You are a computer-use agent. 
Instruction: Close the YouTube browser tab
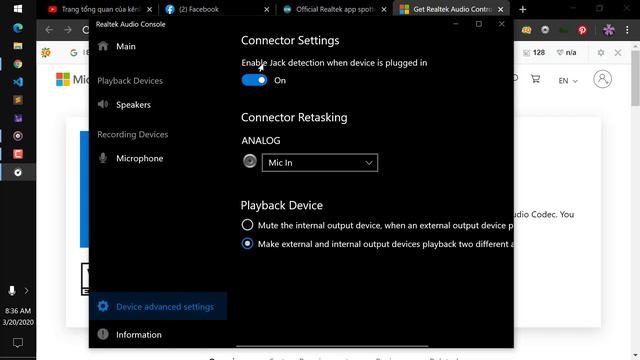pyautogui.click(x=149, y=9)
